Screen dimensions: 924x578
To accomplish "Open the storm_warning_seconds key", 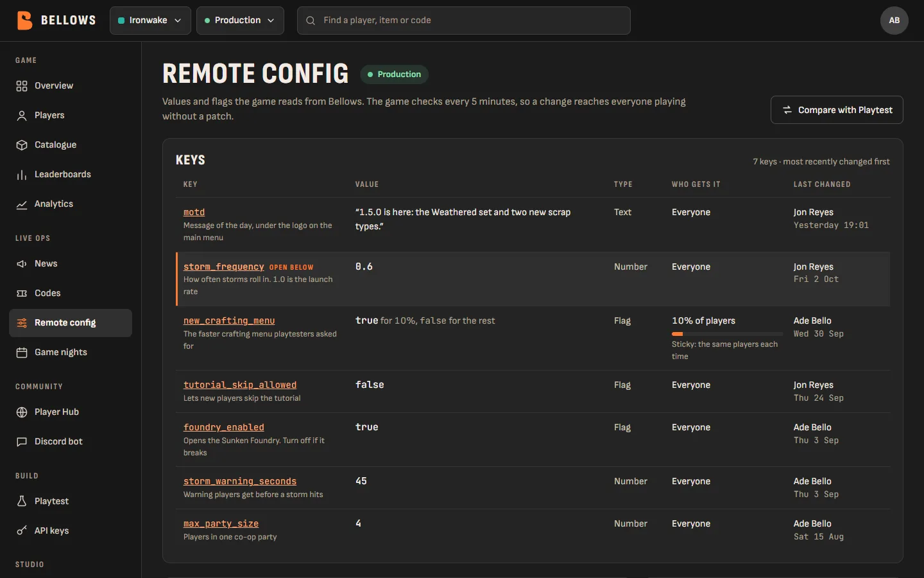I will click(x=240, y=482).
